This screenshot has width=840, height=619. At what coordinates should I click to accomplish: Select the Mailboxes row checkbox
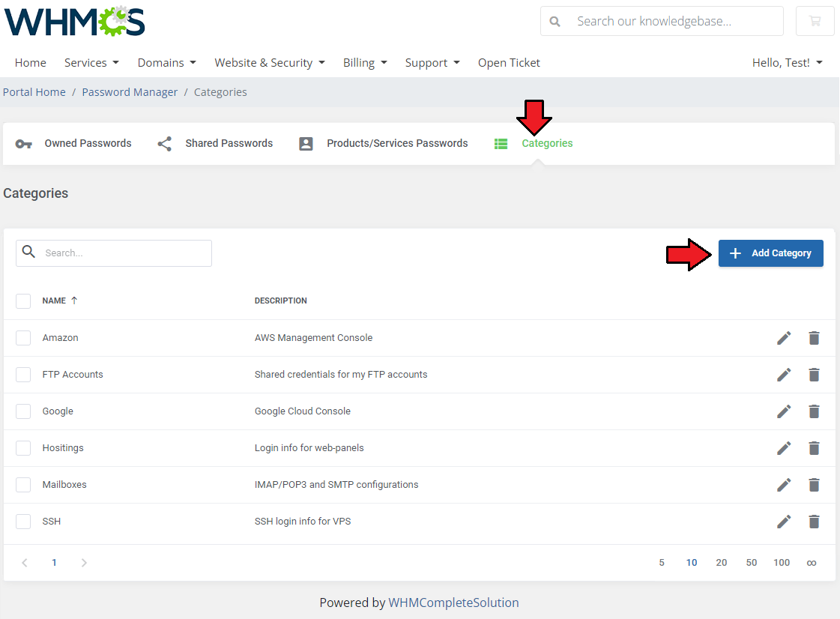click(23, 485)
